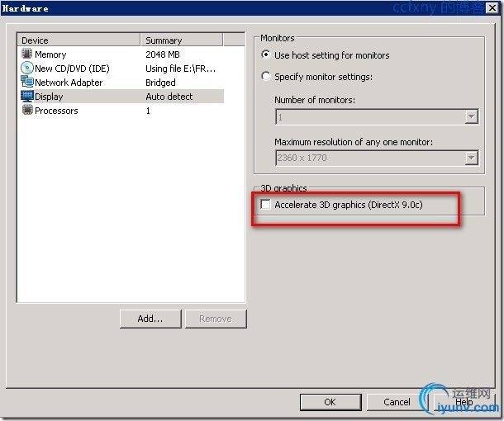The height and width of the screenshot is (421, 504).
Task: Click the Using file E:\FR... summary
Action: click(x=180, y=69)
